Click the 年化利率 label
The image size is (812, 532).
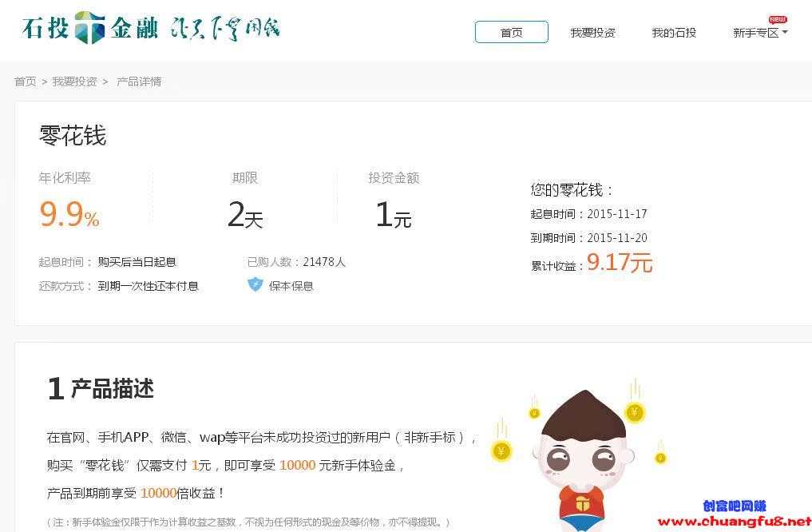(x=65, y=177)
